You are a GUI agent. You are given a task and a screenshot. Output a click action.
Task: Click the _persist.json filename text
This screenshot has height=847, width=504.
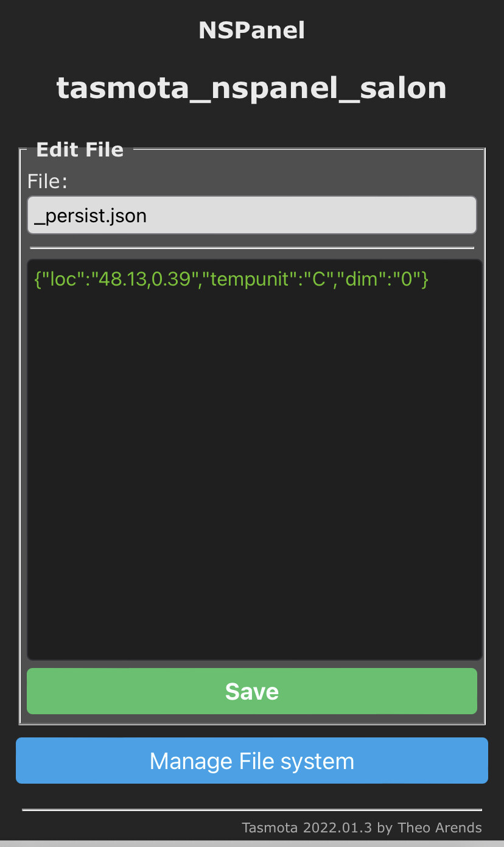tap(91, 215)
